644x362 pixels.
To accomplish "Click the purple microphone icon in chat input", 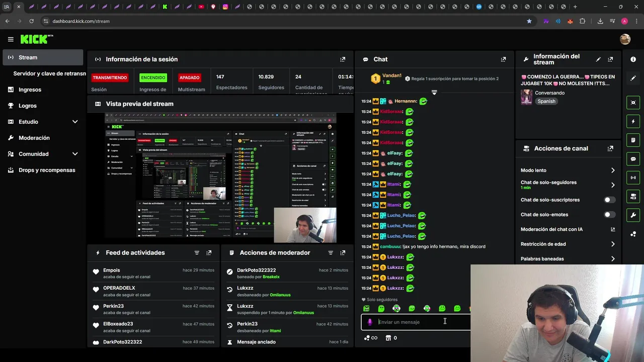I will point(370,322).
